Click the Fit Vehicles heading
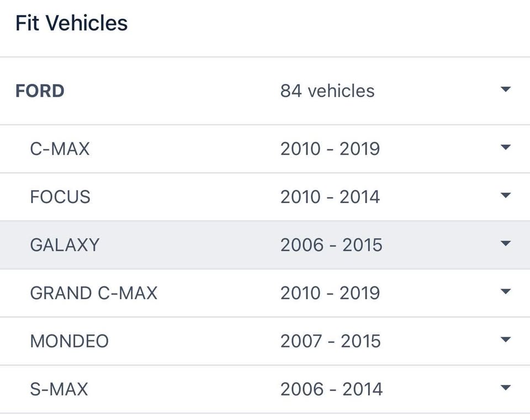 coord(72,23)
